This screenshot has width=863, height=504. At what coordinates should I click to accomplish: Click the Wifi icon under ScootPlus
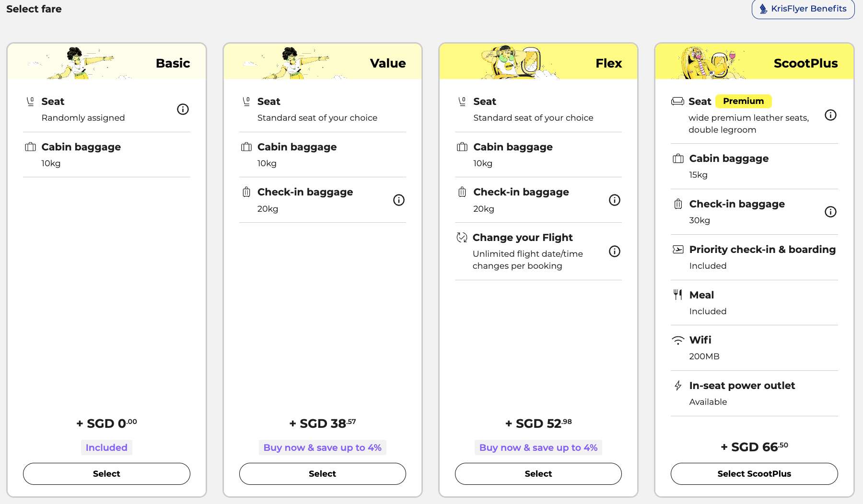[677, 340]
